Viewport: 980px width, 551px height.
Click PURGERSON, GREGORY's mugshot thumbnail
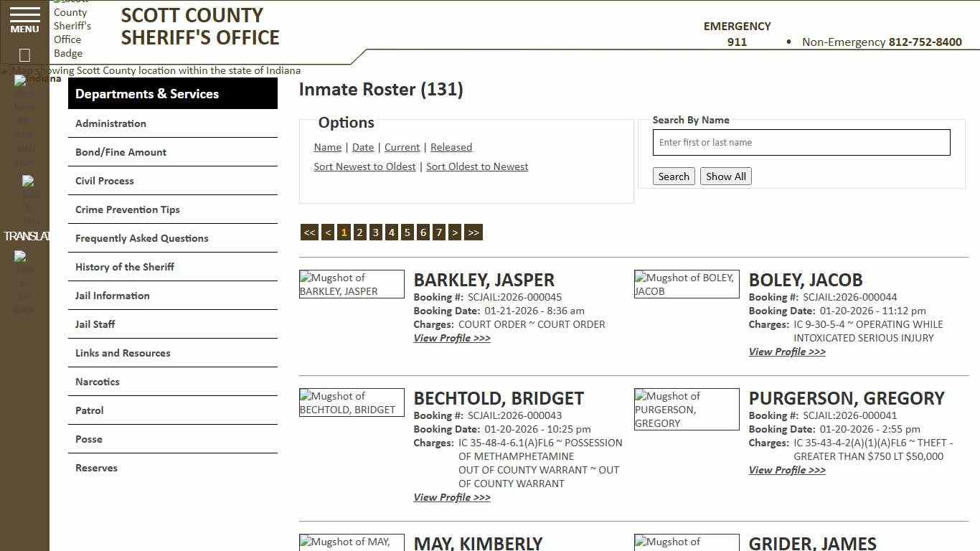click(x=686, y=409)
